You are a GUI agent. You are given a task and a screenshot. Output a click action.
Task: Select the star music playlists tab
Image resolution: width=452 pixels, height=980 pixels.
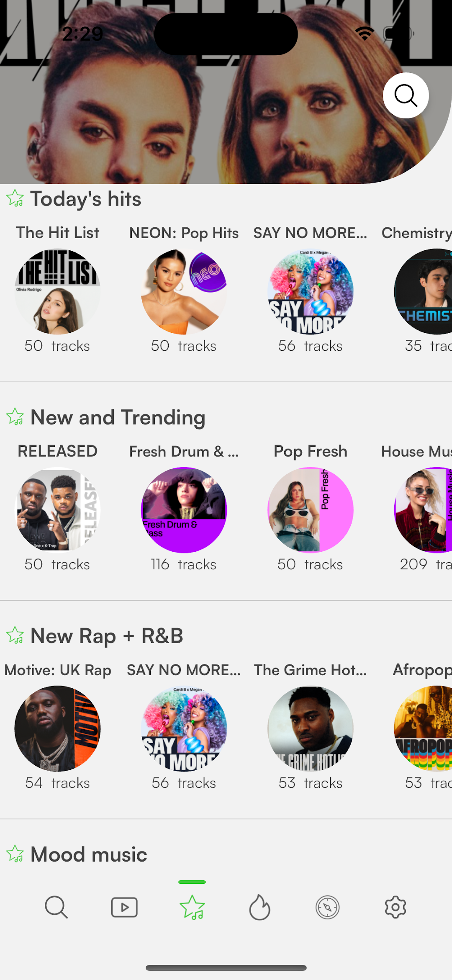(x=192, y=907)
